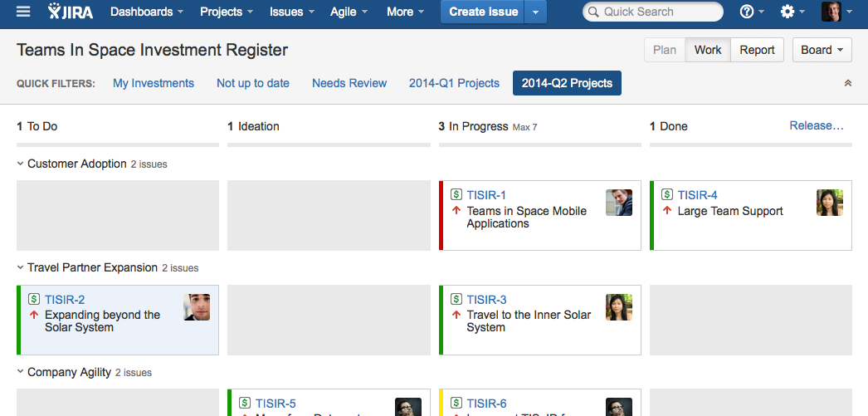The height and width of the screenshot is (416, 868).
Task: Collapse the Travel Partner Expansion swimlane
Action: (x=20, y=267)
